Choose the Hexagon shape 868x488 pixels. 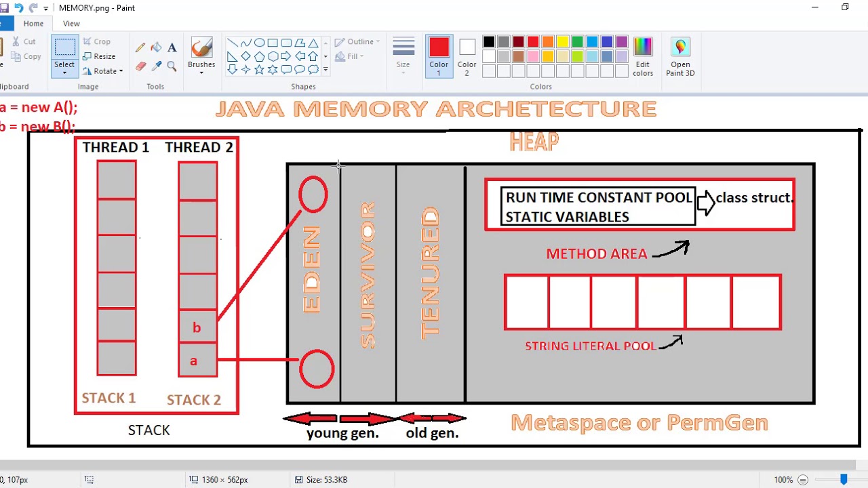point(273,56)
